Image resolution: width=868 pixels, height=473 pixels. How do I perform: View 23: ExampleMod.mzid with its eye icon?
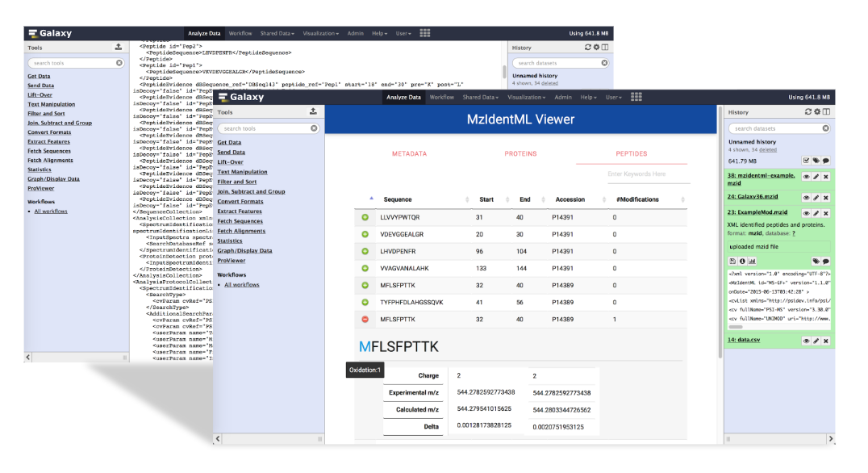click(806, 213)
